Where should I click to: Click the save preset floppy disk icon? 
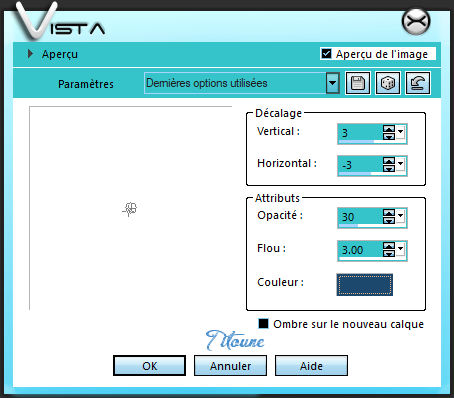pyautogui.click(x=358, y=83)
